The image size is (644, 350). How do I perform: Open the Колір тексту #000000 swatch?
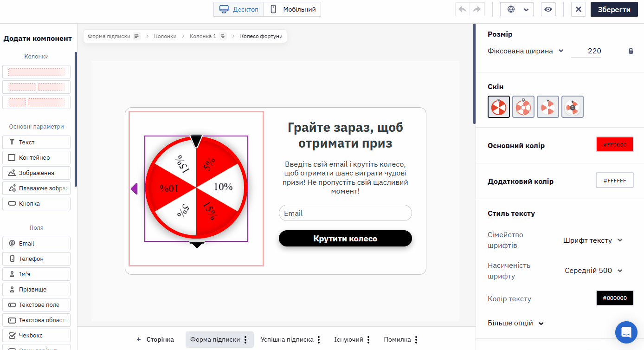click(615, 298)
